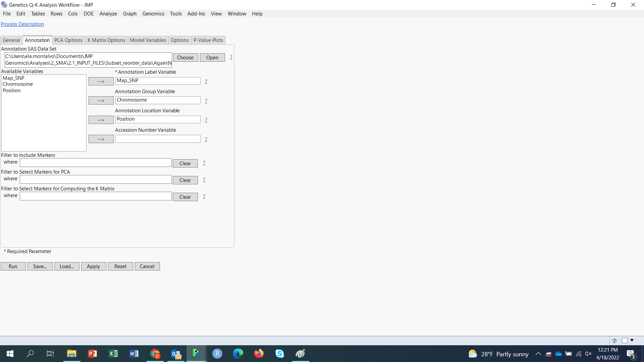Viewport: 644px width, 362px height.
Task: Switch to the Model Variables tab
Action: (x=148, y=40)
